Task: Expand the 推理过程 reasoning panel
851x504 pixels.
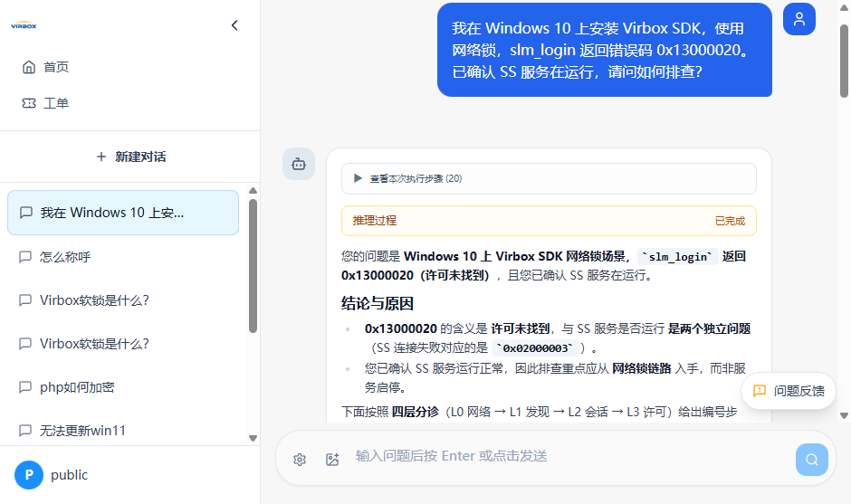Action: click(x=549, y=221)
